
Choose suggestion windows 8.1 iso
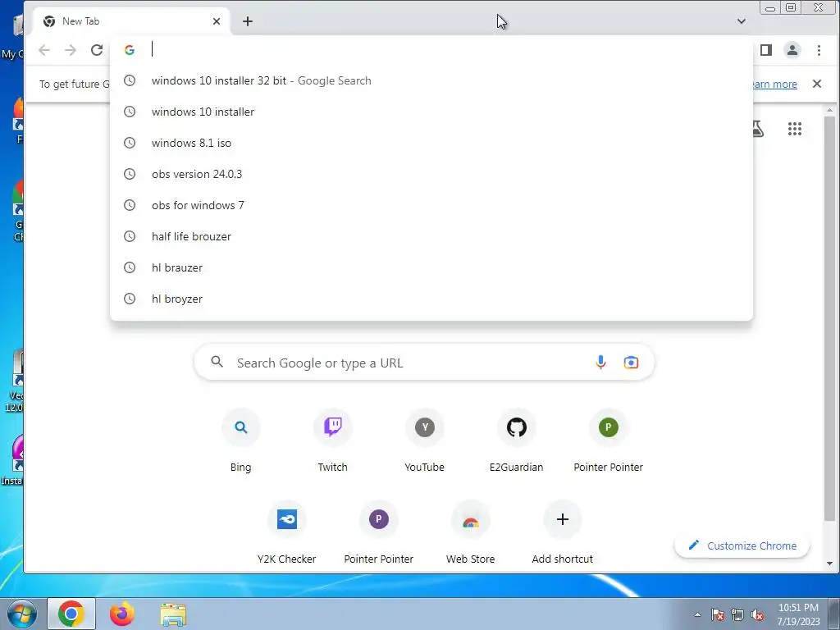tap(431, 143)
